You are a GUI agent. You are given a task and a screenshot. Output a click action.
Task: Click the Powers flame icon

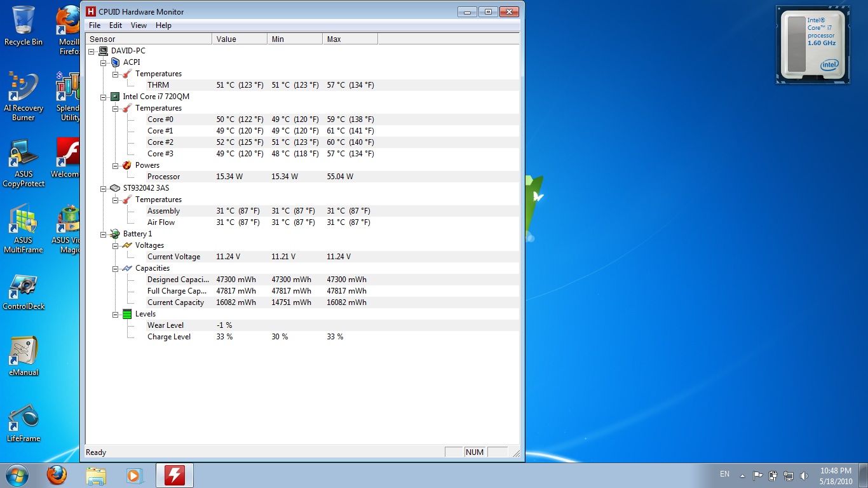click(x=127, y=165)
